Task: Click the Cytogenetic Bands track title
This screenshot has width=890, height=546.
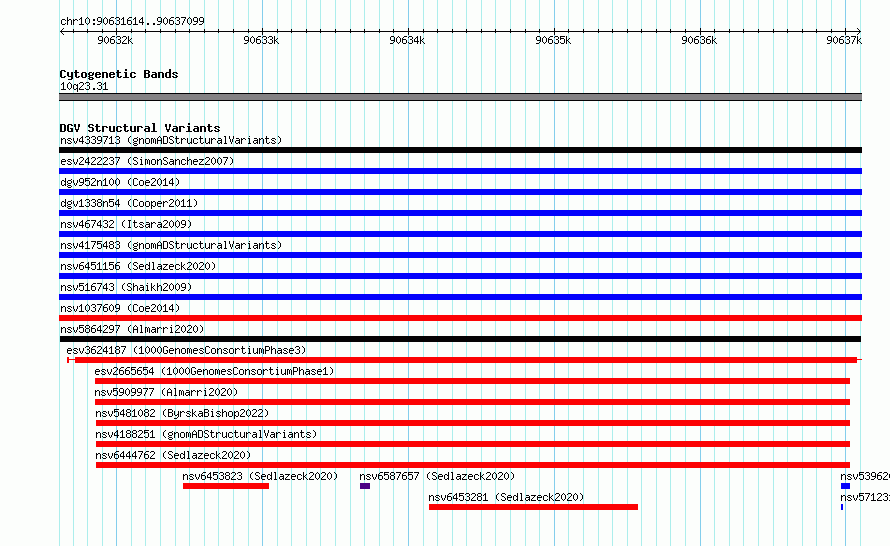Action: pos(119,74)
